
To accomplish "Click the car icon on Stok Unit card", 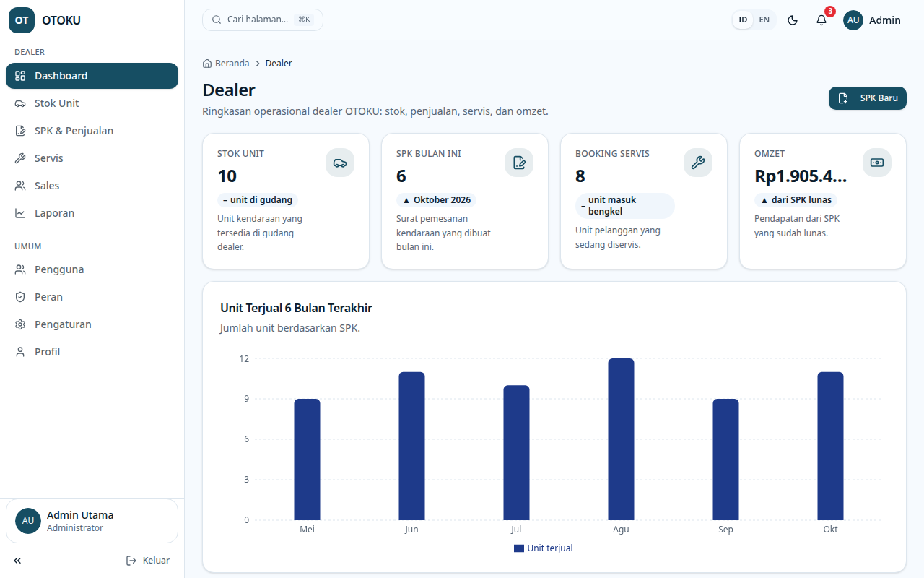I will (340, 163).
